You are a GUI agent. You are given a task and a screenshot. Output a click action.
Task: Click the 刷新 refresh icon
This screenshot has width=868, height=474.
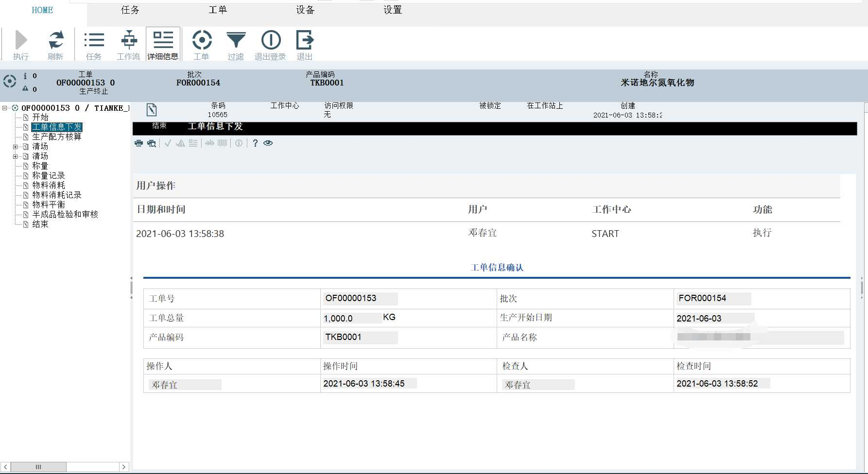tap(56, 40)
